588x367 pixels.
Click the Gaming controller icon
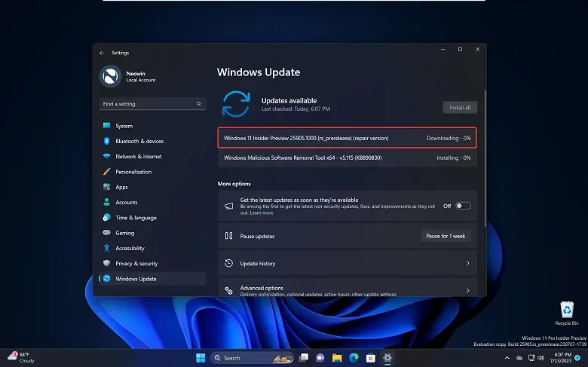pyautogui.click(x=106, y=232)
